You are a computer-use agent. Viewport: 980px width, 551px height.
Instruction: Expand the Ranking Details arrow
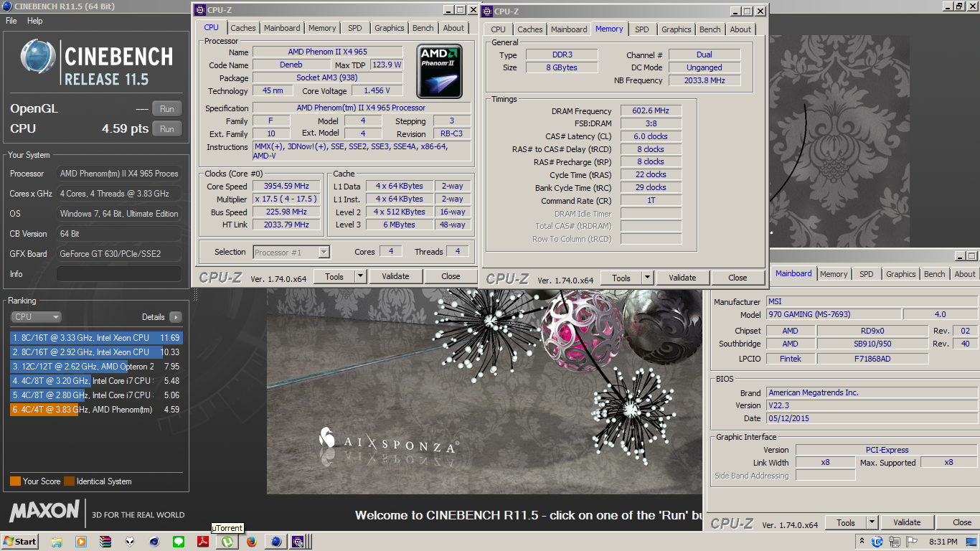click(176, 317)
